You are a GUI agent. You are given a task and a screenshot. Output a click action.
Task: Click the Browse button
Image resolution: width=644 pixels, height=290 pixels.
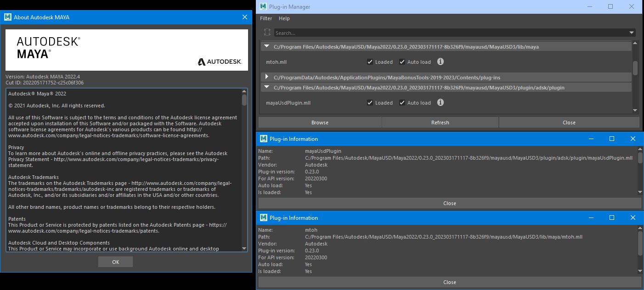tap(320, 123)
